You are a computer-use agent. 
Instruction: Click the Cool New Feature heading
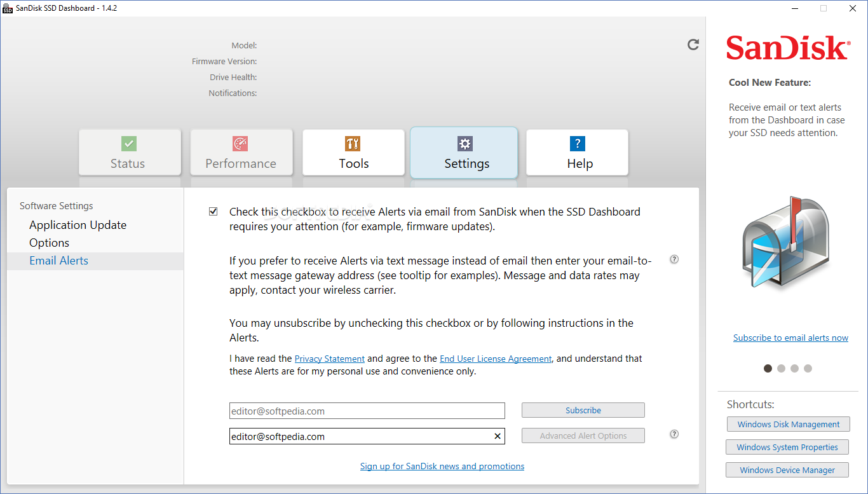[x=770, y=83]
